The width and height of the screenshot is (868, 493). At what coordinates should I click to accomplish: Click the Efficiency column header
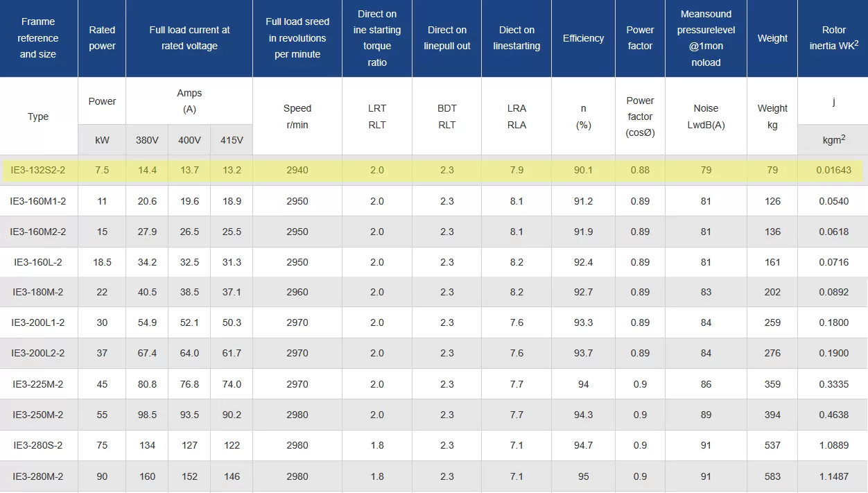click(x=583, y=38)
